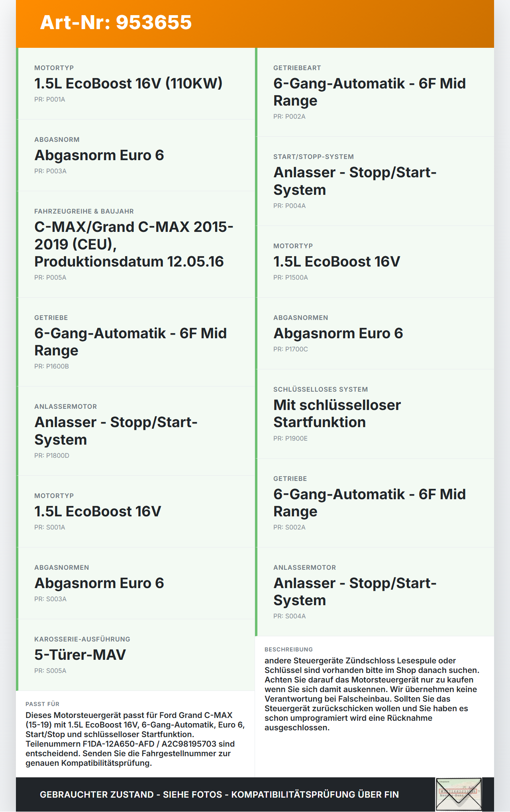Click the Beschreibung description paragraph
This screenshot has height=812, width=510.
(373, 694)
